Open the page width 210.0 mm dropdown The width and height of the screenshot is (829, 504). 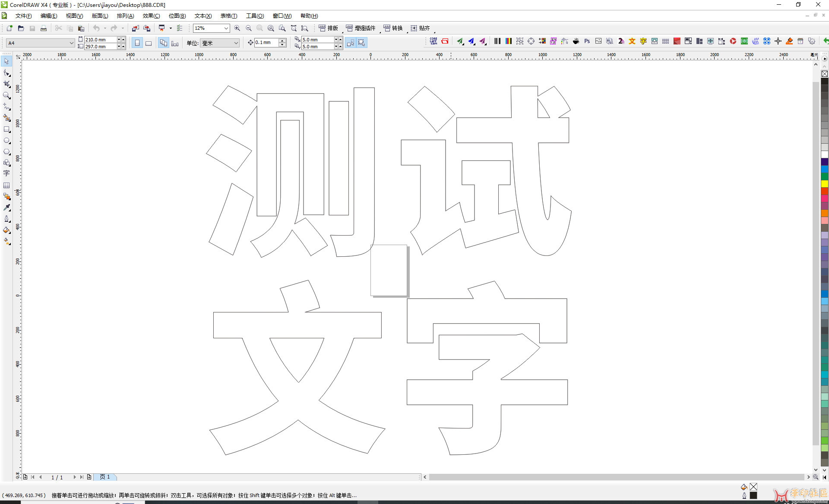pyautogui.click(x=119, y=39)
